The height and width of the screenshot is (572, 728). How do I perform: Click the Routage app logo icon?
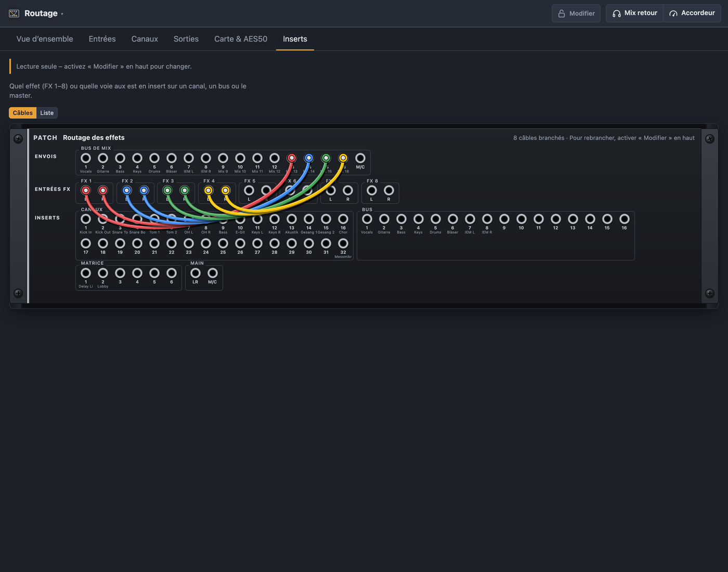tap(14, 14)
